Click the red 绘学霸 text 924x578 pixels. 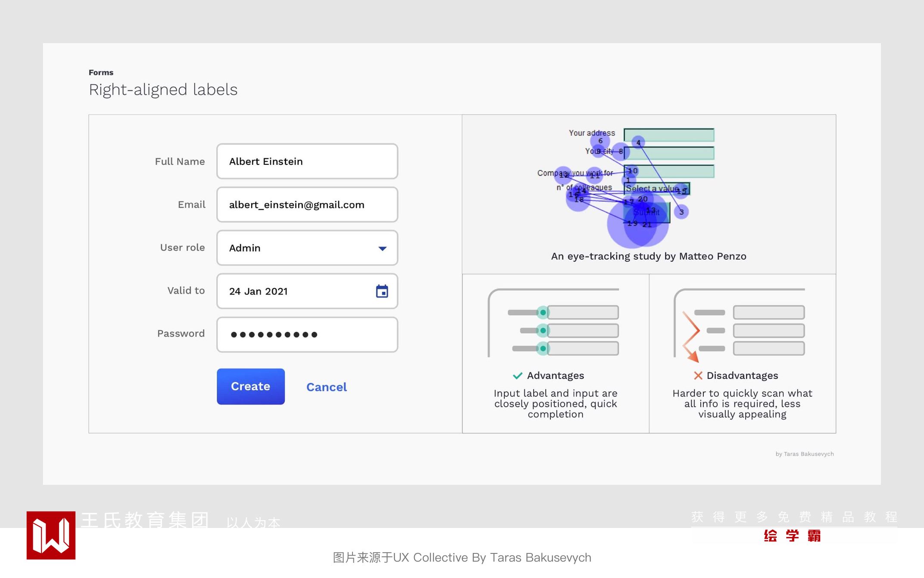point(792,536)
